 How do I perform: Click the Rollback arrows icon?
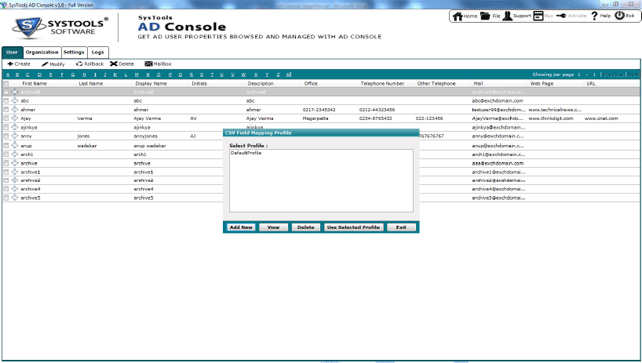click(x=79, y=64)
